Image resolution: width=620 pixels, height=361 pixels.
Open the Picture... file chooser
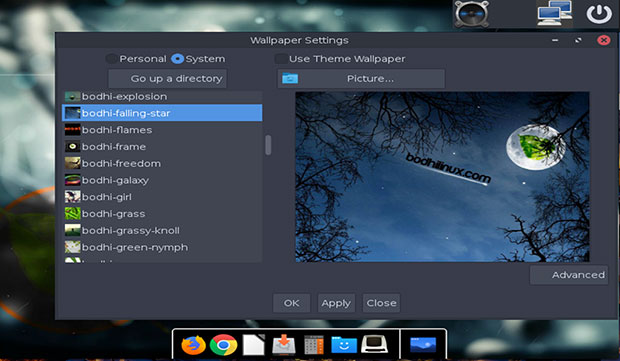361,78
